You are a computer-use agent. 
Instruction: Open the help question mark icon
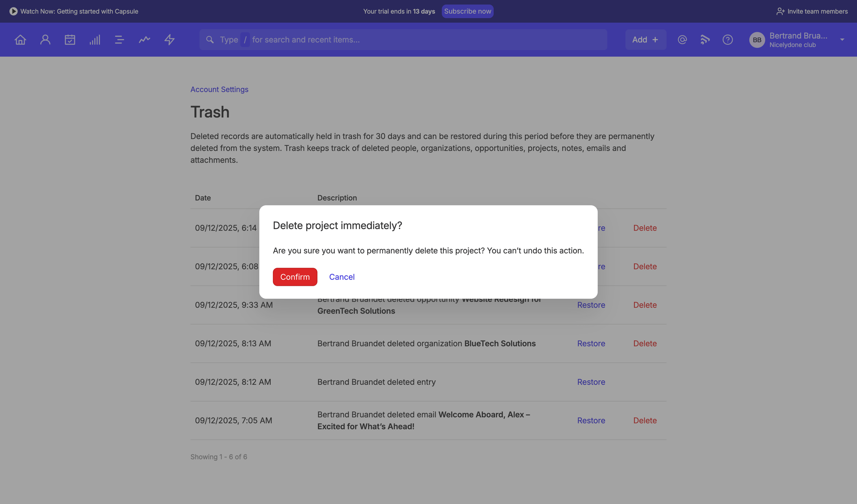pyautogui.click(x=727, y=40)
